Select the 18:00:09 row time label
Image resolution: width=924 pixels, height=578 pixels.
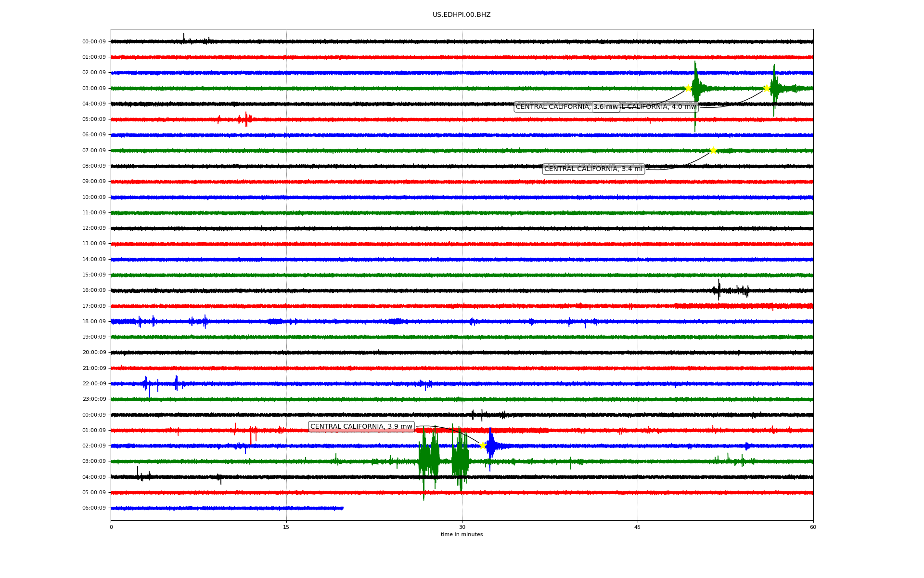(x=94, y=322)
